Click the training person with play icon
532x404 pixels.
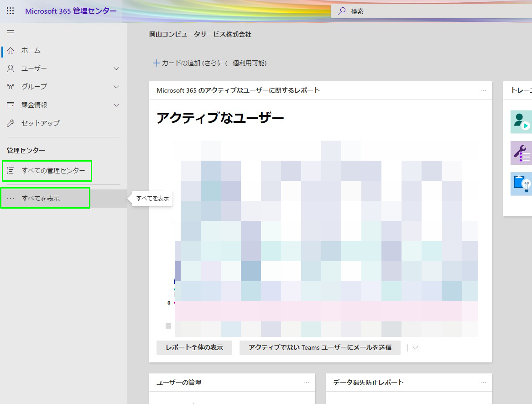[521, 121]
